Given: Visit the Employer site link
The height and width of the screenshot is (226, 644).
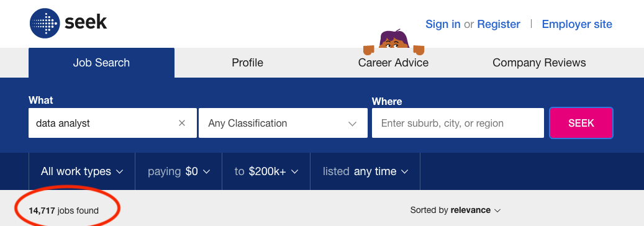Looking at the screenshot, I should pos(577,24).
